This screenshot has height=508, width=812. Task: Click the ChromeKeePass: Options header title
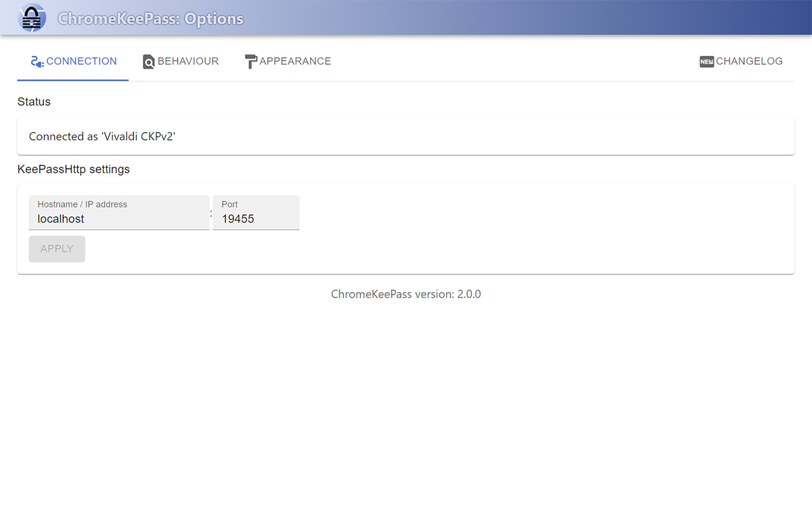(149, 18)
